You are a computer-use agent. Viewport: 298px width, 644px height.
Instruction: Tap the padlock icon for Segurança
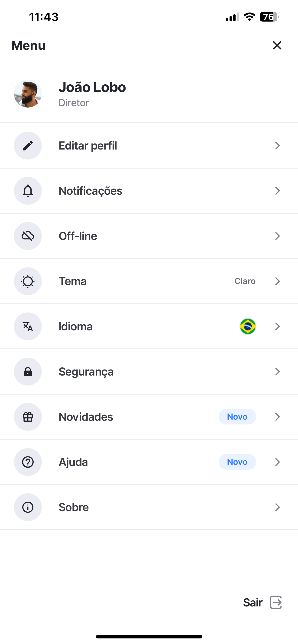click(x=28, y=372)
